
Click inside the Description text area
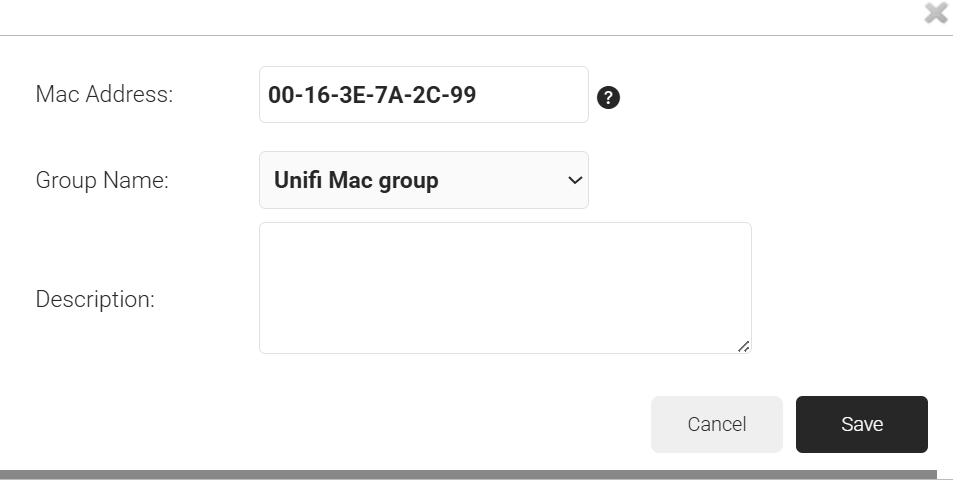[x=505, y=288]
